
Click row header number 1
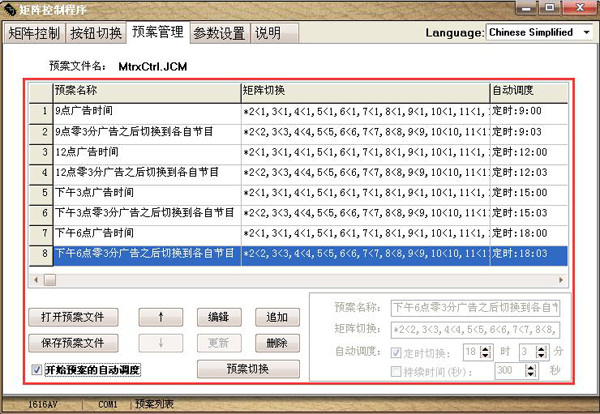41,112
